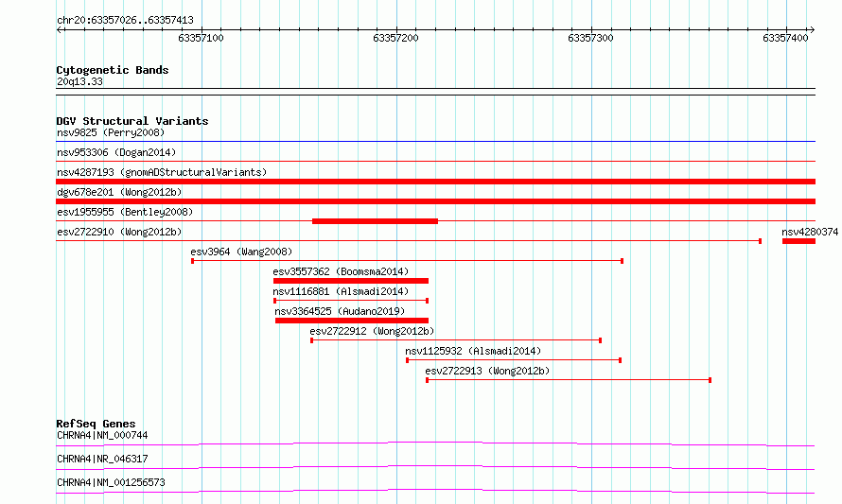This screenshot has width=842, height=504.
Task: Open variant nsv9825 (Perry2008)
Action: (x=111, y=132)
